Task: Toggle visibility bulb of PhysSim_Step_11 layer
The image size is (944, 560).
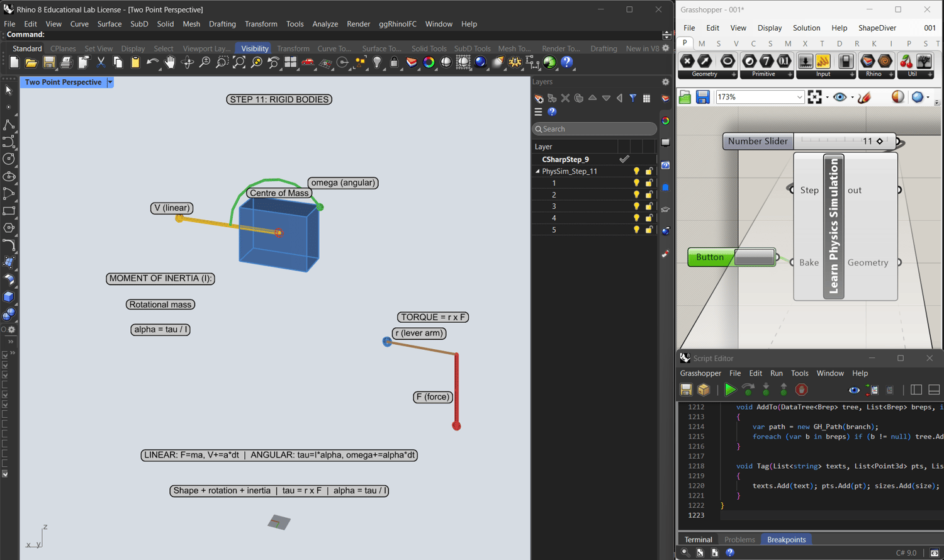Action: pos(636,171)
